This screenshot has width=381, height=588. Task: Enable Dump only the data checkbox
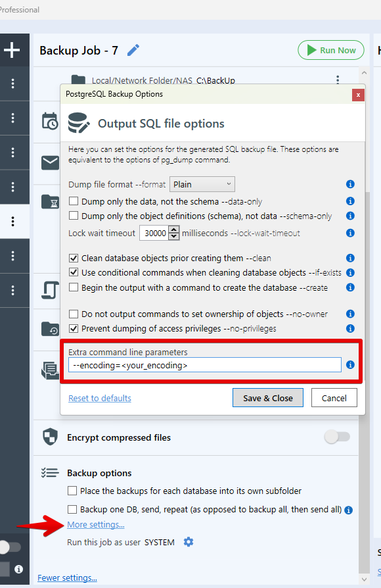[x=74, y=201]
